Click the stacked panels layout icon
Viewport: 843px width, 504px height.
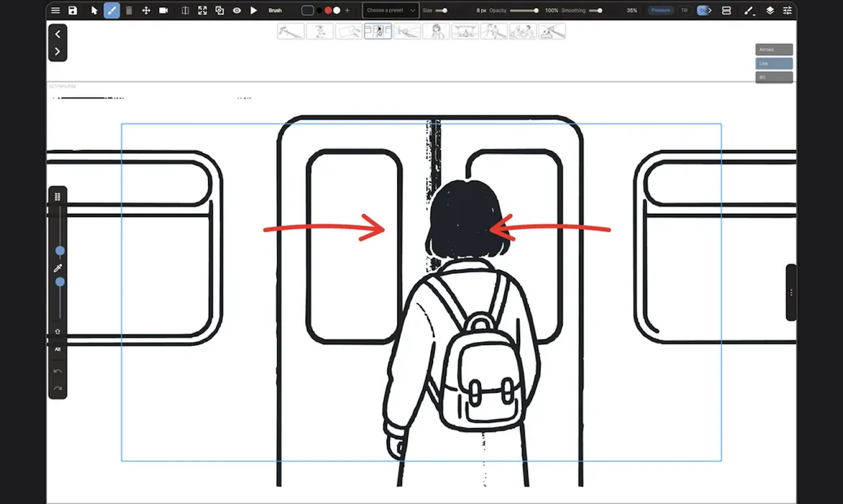(727, 11)
